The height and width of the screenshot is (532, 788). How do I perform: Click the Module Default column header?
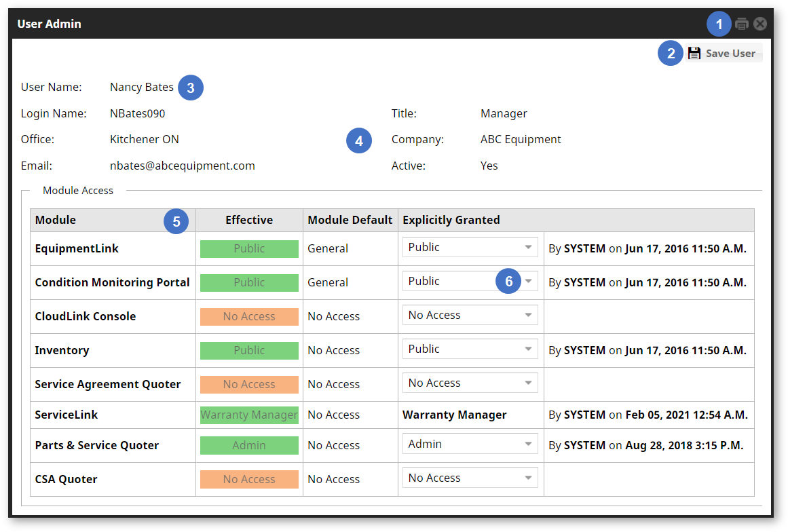(x=350, y=220)
